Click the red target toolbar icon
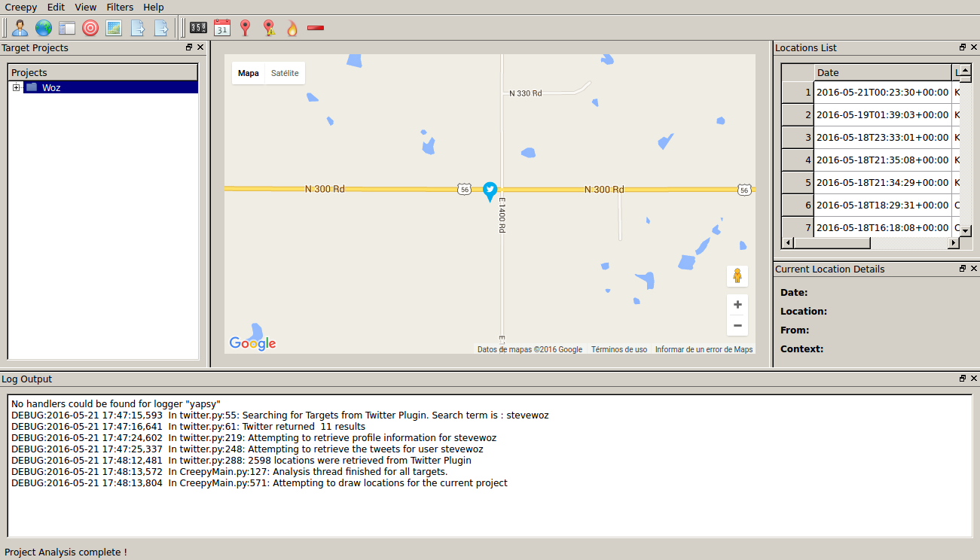The image size is (980, 560). [90, 28]
